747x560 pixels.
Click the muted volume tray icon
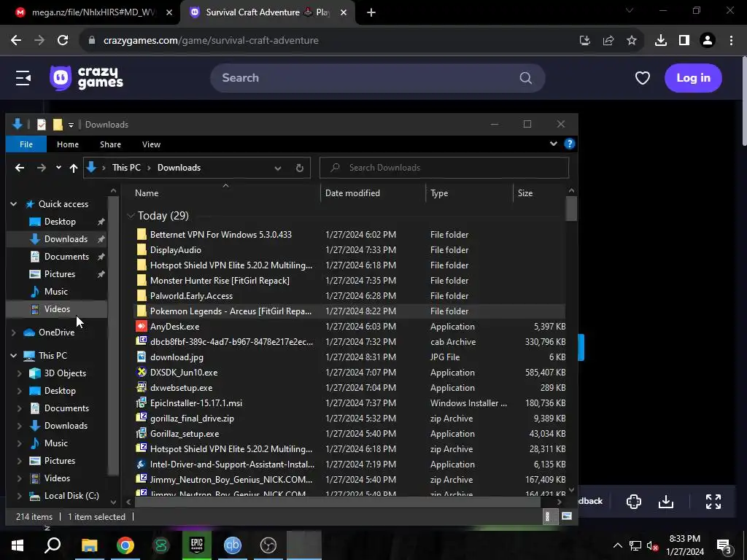(652, 545)
